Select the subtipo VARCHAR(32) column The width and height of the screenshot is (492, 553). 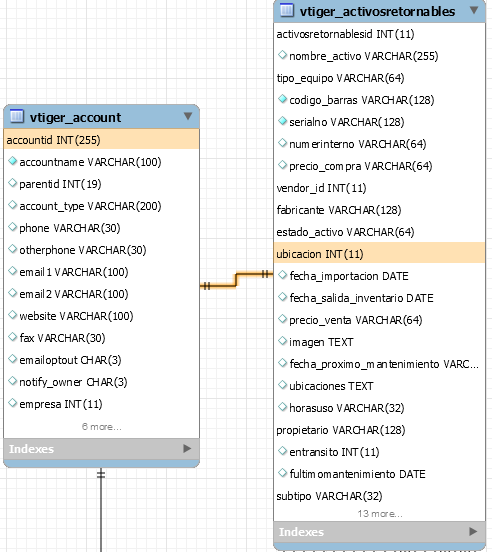click(x=379, y=496)
